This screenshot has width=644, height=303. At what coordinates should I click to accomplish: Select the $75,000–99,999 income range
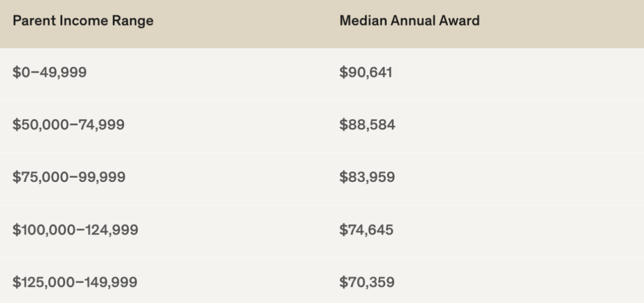coord(69,178)
